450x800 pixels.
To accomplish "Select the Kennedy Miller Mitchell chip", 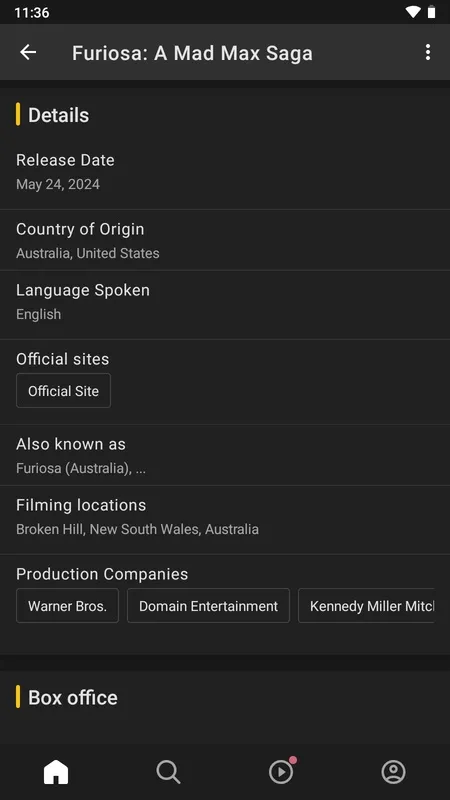I will coord(366,606).
